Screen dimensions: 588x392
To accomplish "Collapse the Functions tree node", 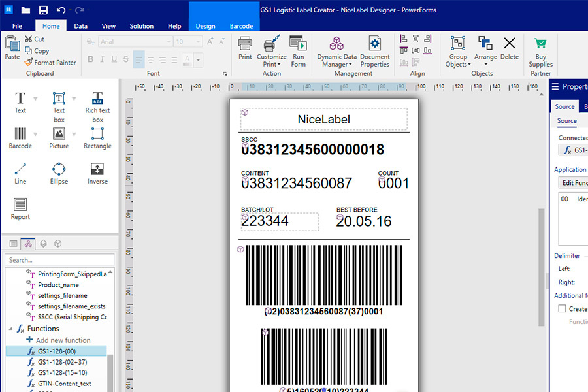I will pyautogui.click(x=10, y=329).
